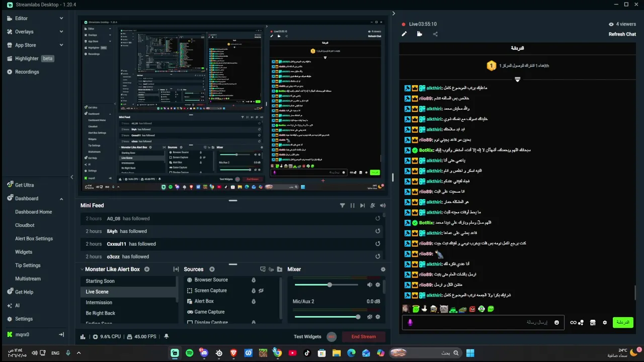Open Dashboard Home link
The width and height of the screenshot is (644, 362).
coord(33,212)
